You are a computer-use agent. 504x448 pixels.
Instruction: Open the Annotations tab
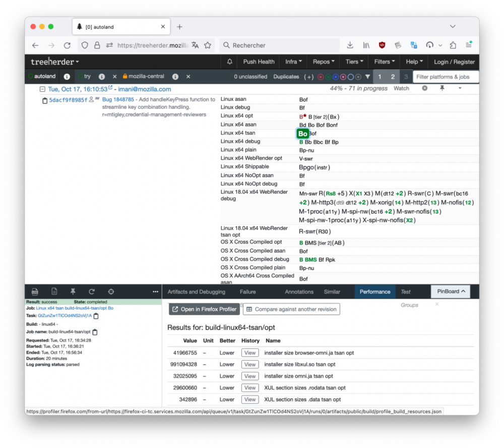coord(299,291)
